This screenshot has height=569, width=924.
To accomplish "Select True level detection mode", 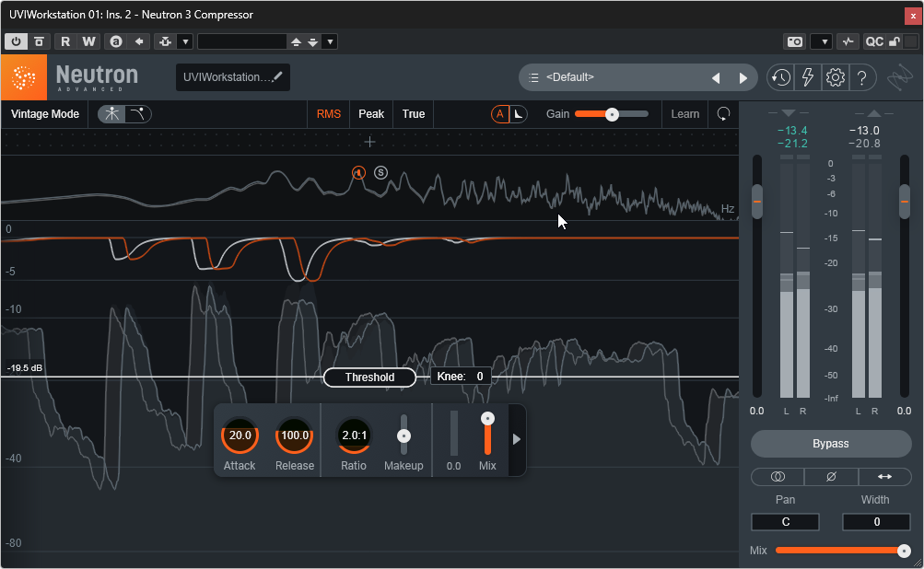I will [x=414, y=113].
